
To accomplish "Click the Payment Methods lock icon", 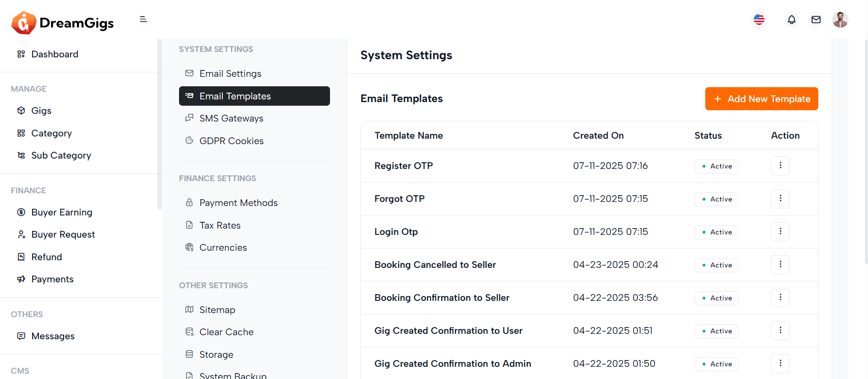I will point(189,202).
